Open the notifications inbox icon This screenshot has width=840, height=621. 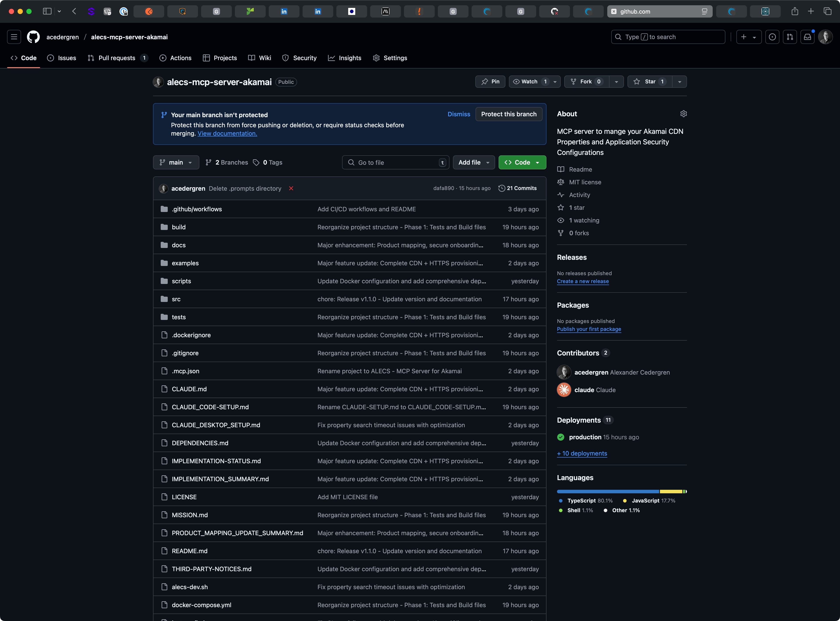coord(807,37)
